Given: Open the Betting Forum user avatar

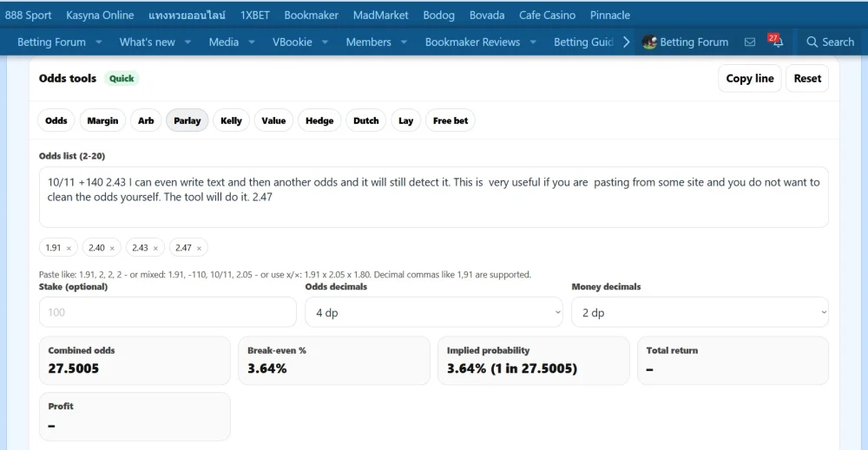Looking at the screenshot, I should point(649,42).
